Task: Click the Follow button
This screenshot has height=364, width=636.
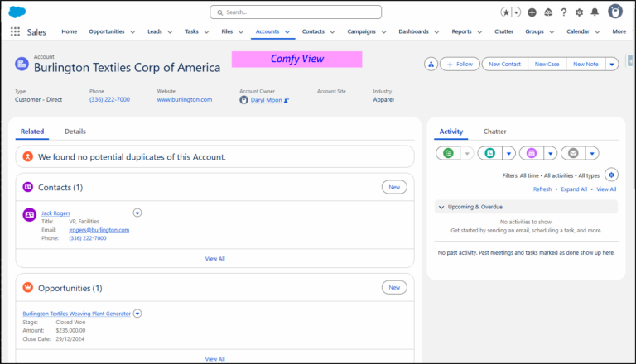Action: [x=460, y=64]
